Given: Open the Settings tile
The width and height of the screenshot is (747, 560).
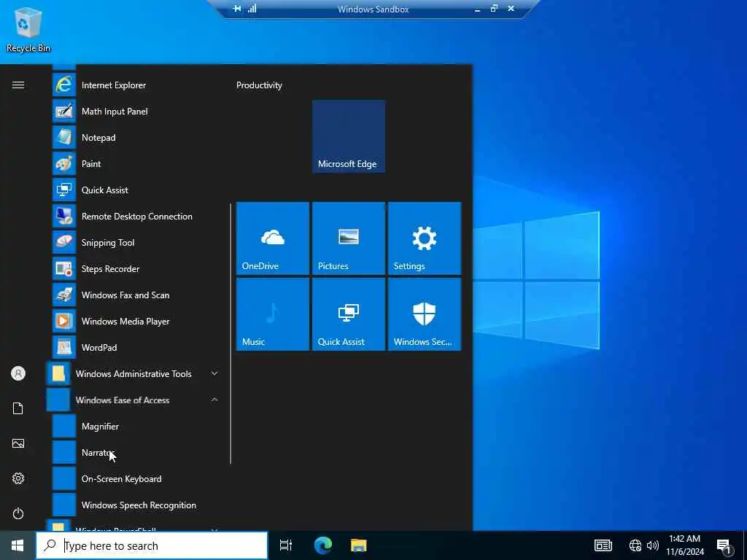Looking at the screenshot, I should click(425, 238).
